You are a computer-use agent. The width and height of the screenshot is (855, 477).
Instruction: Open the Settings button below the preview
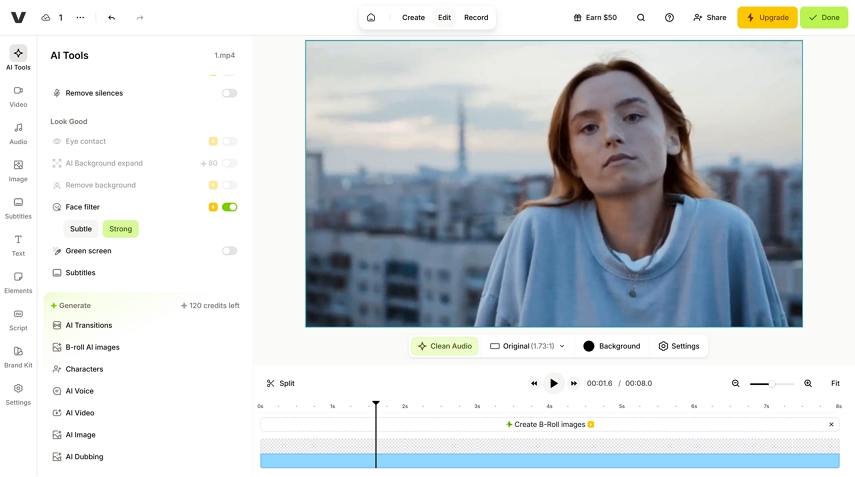click(x=679, y=346)
